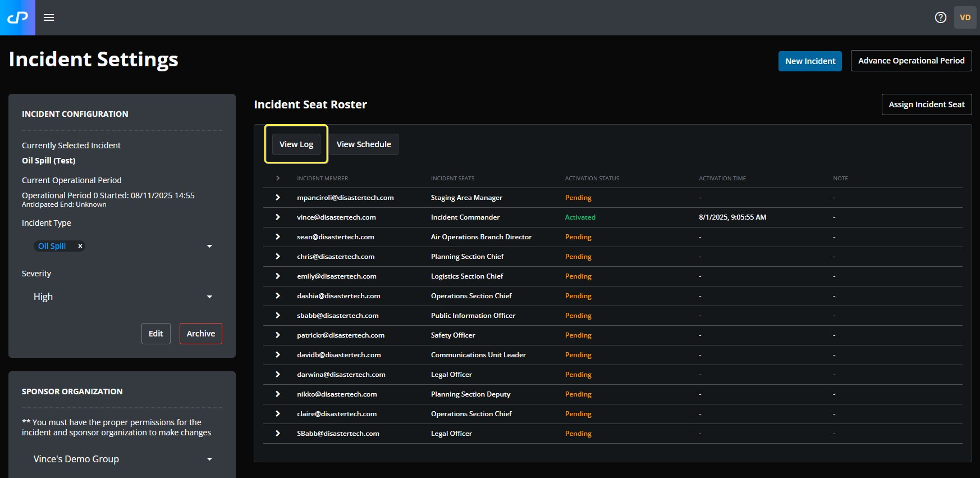Click the red Archive button

(x=201, y=334)
